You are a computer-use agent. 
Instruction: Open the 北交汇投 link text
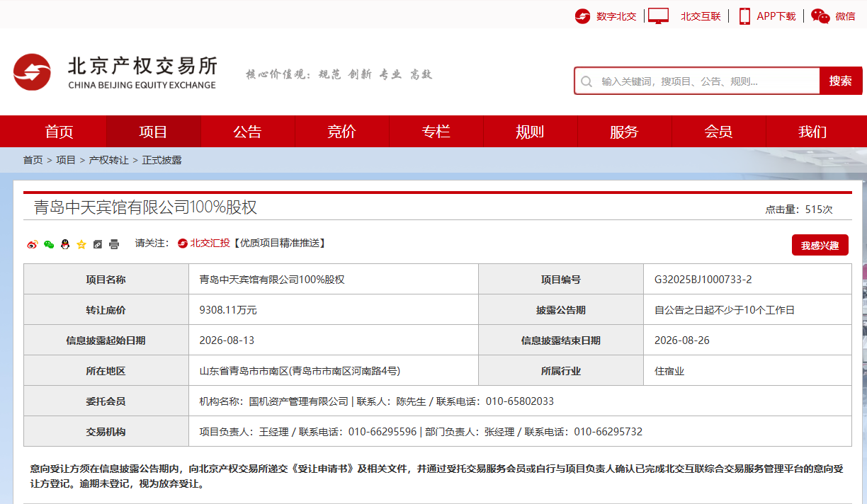pyautogui.click(x=210, y=243)
